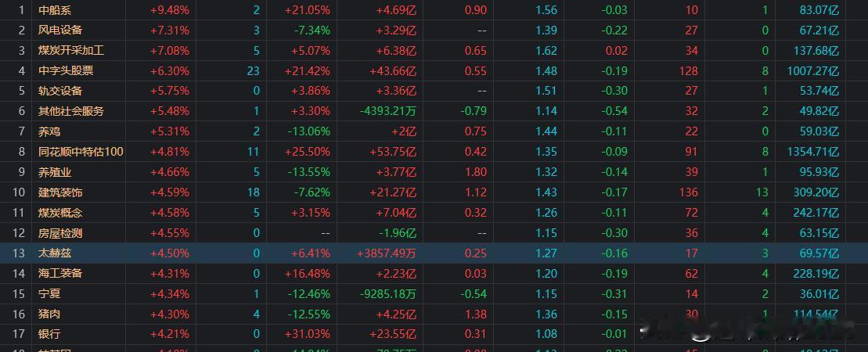Select the -13.55% value for 养殖业
The image size is (868, 352).
click(x=309, y=172)
